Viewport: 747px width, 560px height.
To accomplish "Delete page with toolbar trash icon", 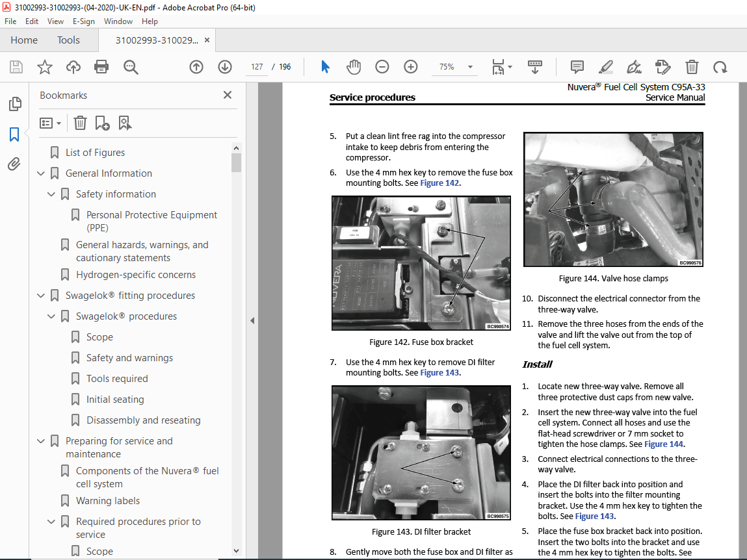I will 692,67.
